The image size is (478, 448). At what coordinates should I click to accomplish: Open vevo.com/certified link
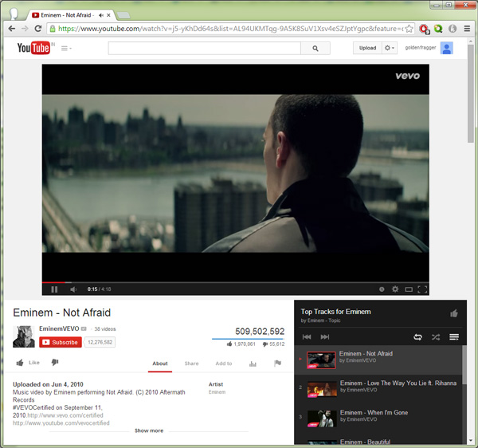[x=65, y=415]
